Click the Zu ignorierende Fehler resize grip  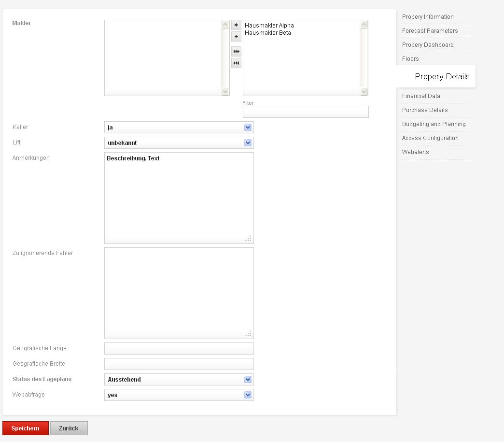[249, 334]
